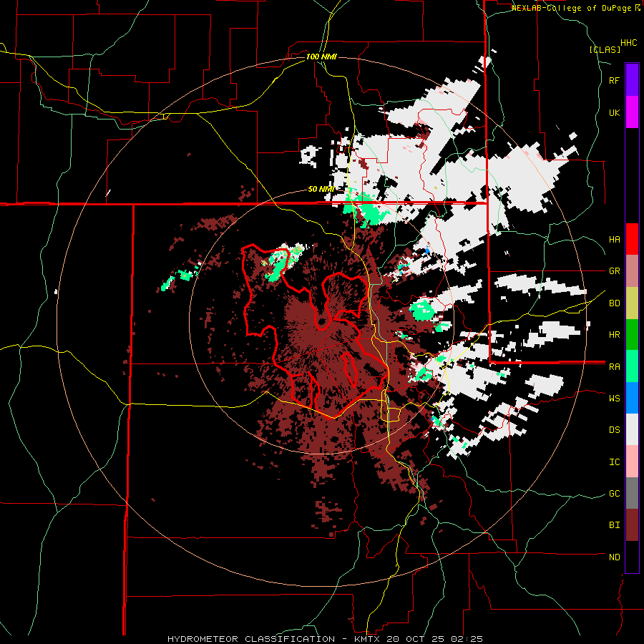644x644 pixels.
Task: Click the IC legend label
Action: 614,462
